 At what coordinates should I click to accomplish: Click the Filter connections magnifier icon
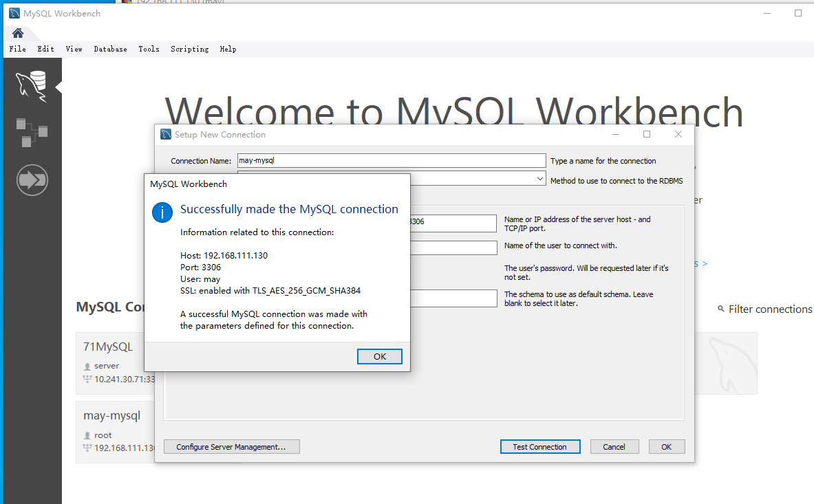coord(720,309)
